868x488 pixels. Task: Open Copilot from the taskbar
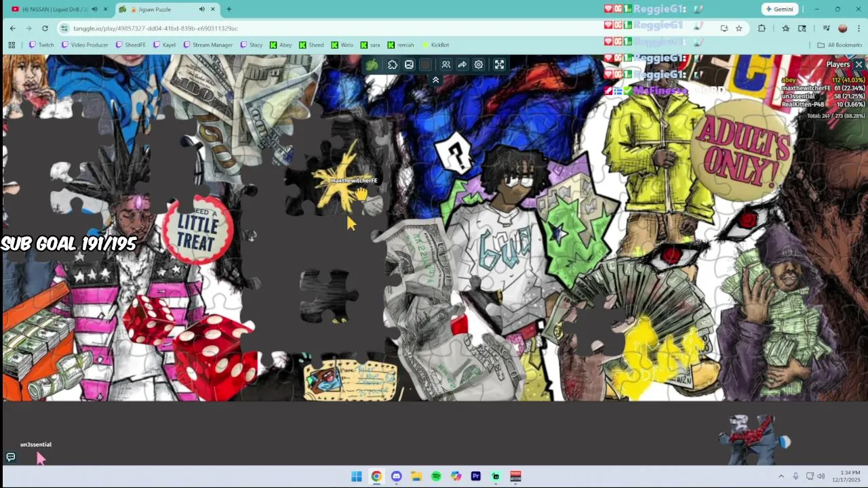[456, 476]
